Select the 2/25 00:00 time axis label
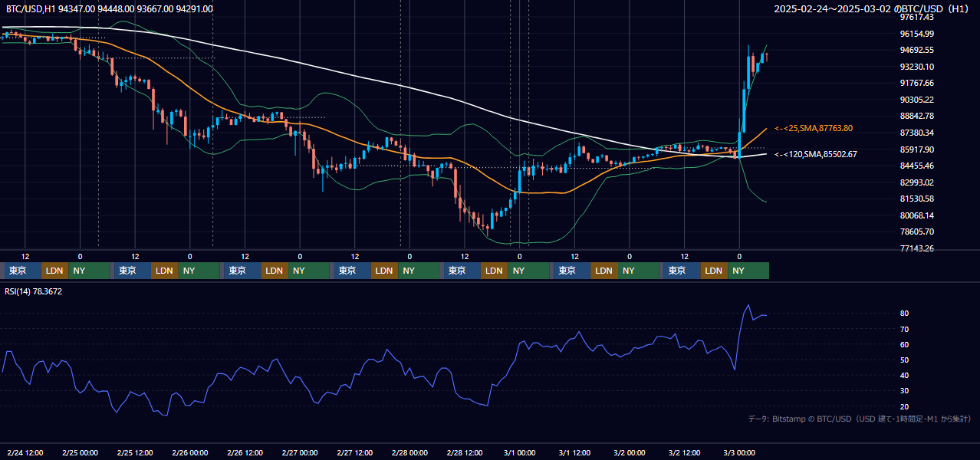 tap(80, 452)
